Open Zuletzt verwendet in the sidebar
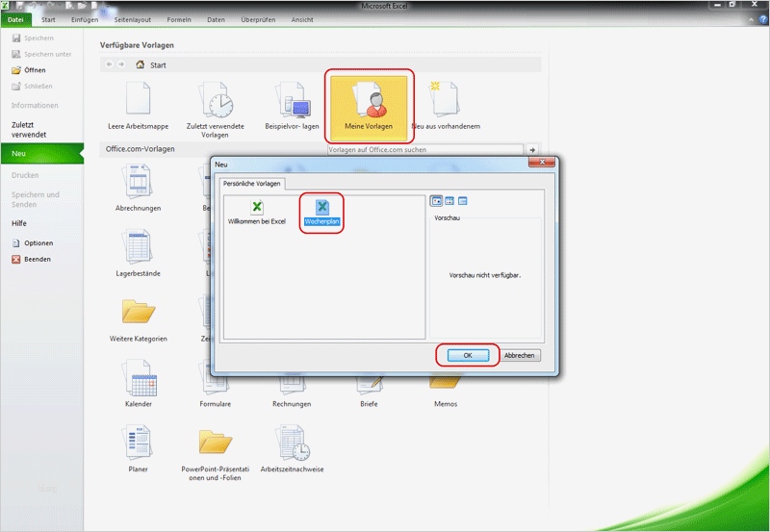 pos(29,130)
